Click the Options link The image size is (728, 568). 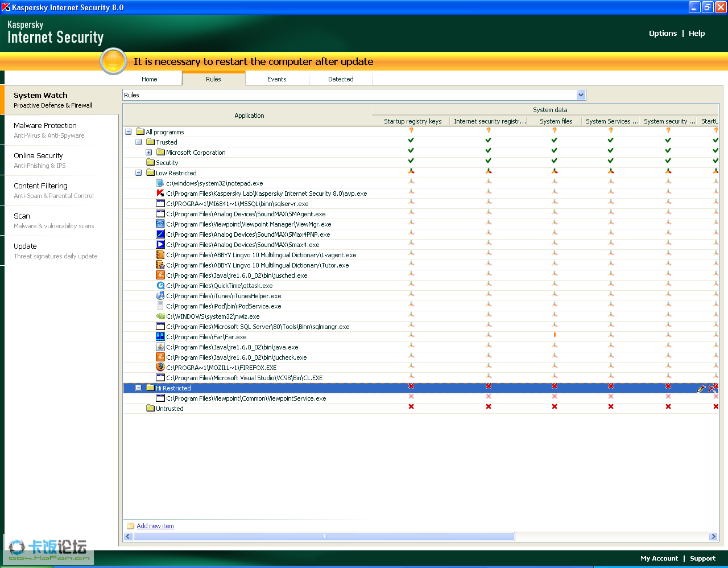663,34
